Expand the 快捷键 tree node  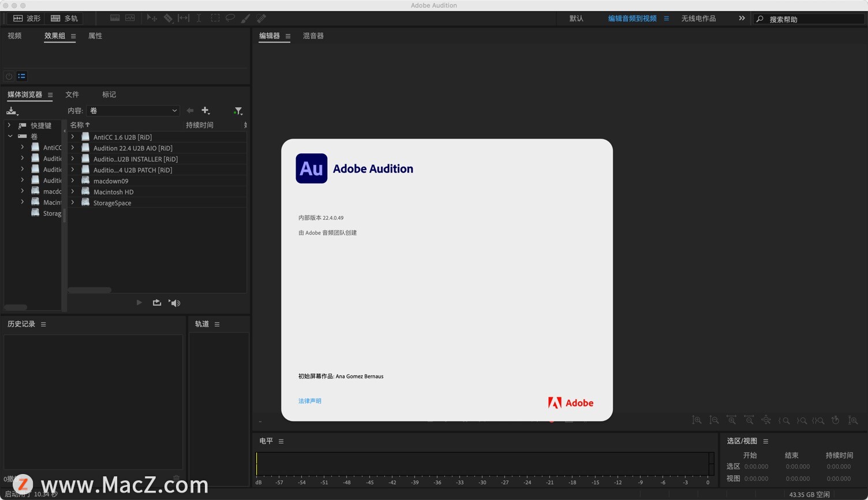pos(9,125)
